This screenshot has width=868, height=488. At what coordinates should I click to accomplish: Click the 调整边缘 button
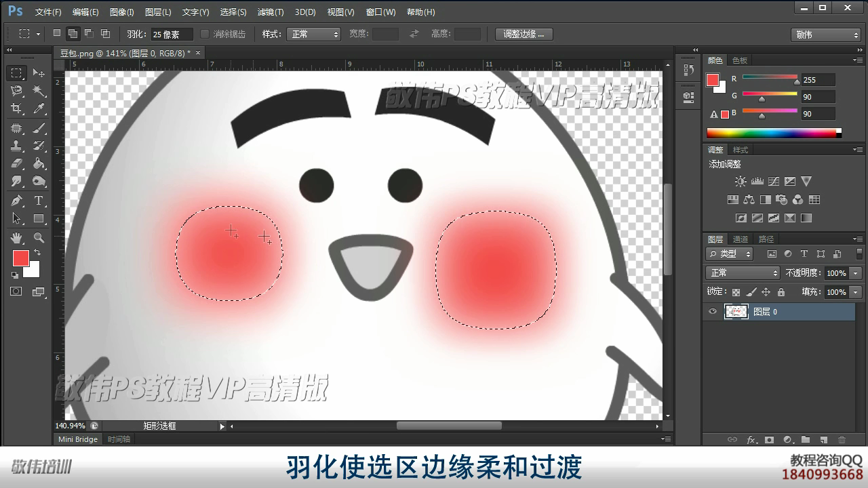pyautogui.click(x=524, y=34)
